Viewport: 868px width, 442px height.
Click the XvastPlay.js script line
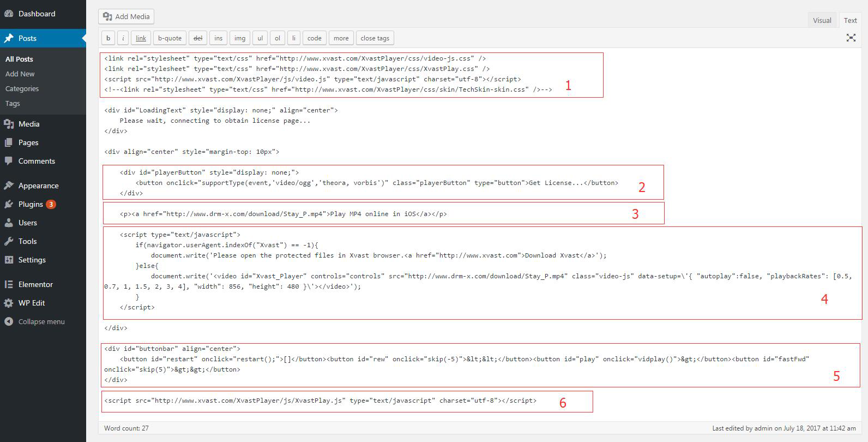320,401
